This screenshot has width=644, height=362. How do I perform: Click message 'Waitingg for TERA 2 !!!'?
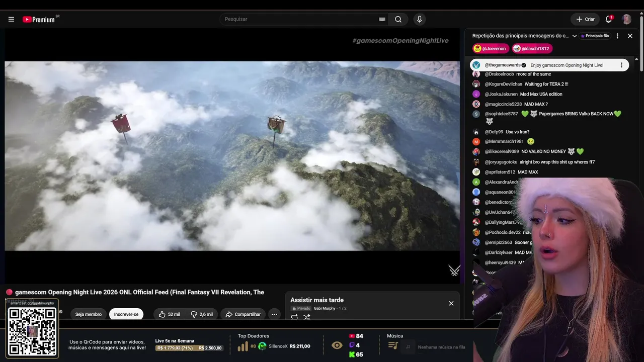pyautogui.click(x=546, y=84)
